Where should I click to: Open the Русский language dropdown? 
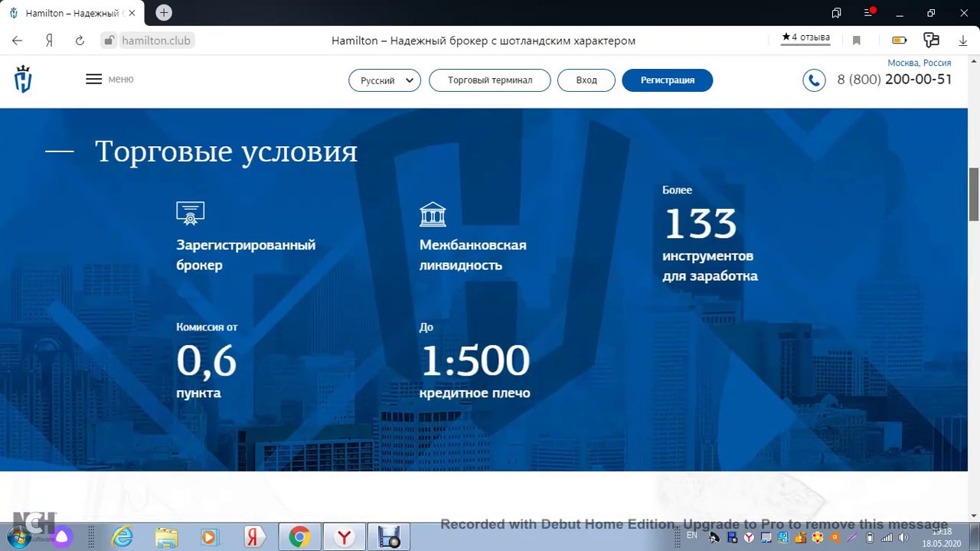[384, 80]
